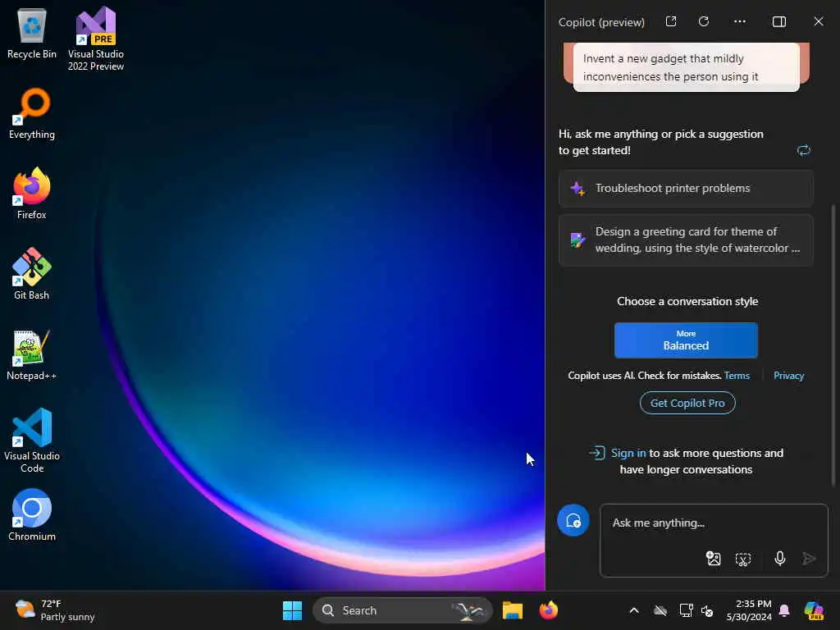Open the Privacy link
Image resolution: width=840 pixels, height=630 pixels.
(788, 376)
